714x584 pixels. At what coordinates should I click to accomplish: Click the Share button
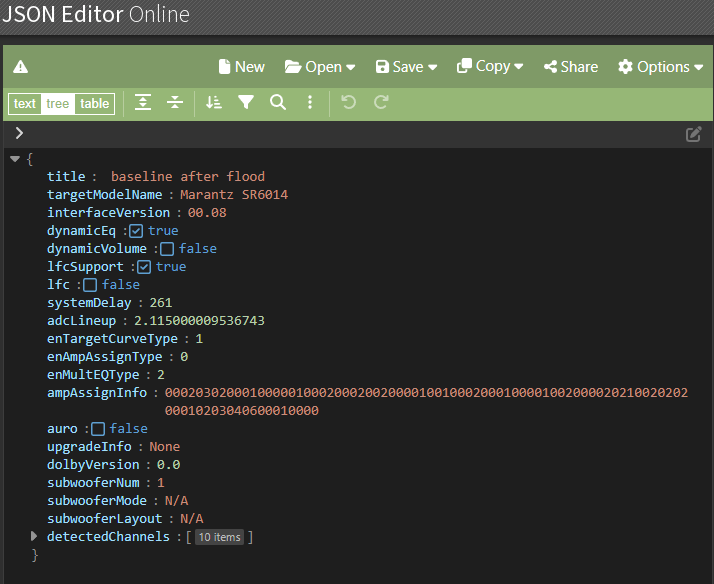pyautogui.click(x=571, y=67)
